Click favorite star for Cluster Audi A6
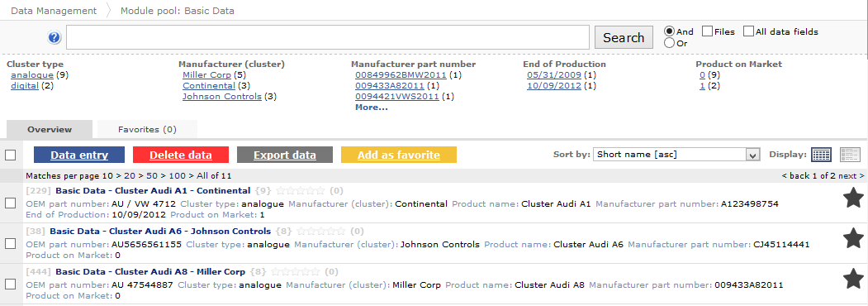 tap(854, 238)
